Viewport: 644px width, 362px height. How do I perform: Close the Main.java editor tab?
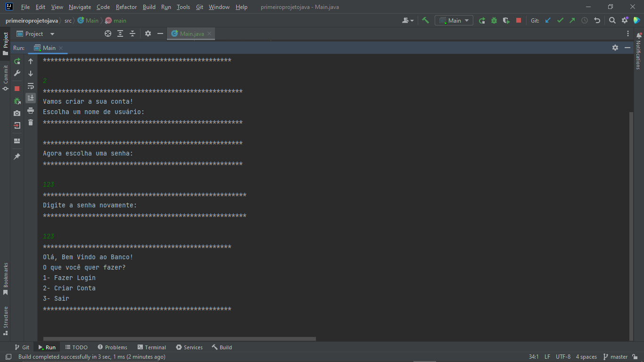pyautogui.click(x=209, y=33)
